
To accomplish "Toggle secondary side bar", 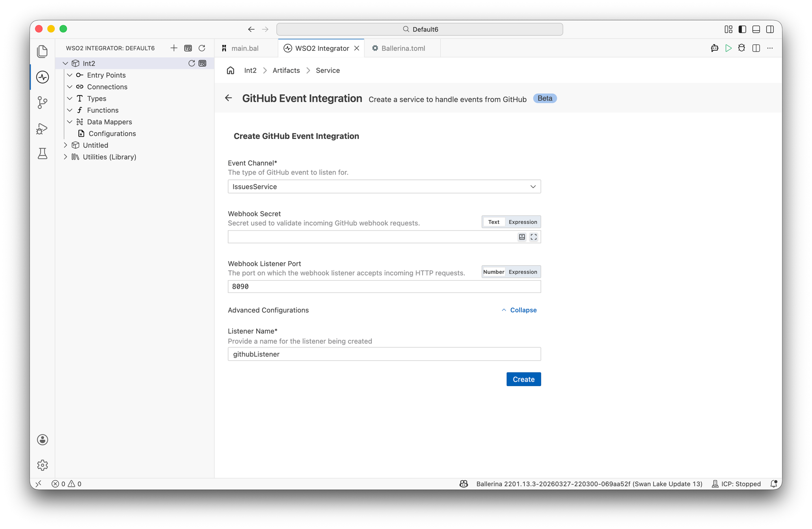I will pos(770,29).
